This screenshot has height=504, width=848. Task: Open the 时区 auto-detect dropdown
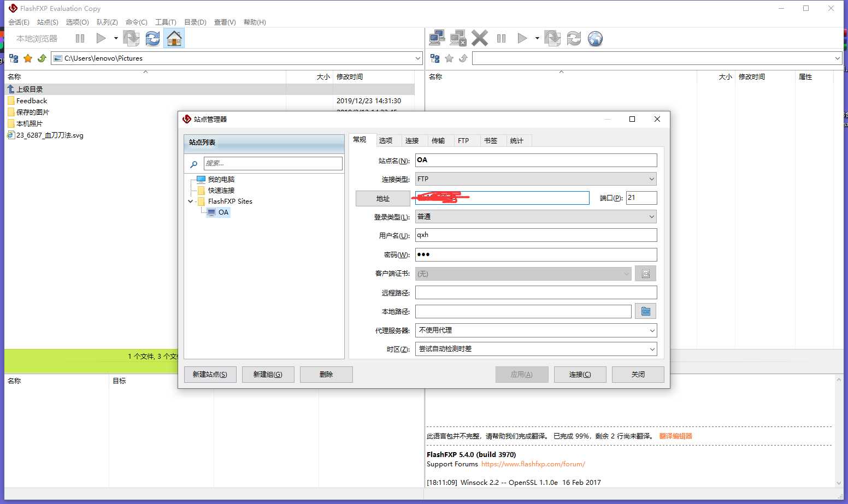pyautogui.click(x=536, y=349)
